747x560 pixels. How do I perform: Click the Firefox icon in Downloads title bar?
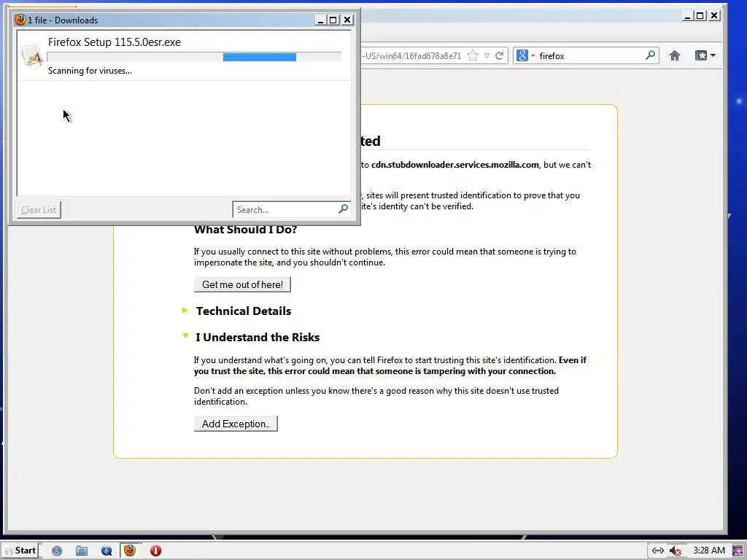click(20, 20)
